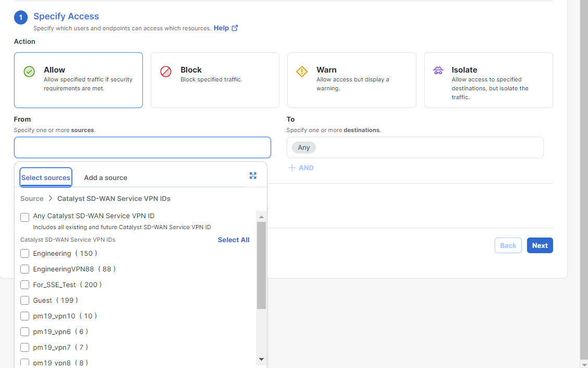The height and width of the screenshot is (368, 588).
Task: Click the yellow Warn diamond icon
Action: tap(302, 72)
